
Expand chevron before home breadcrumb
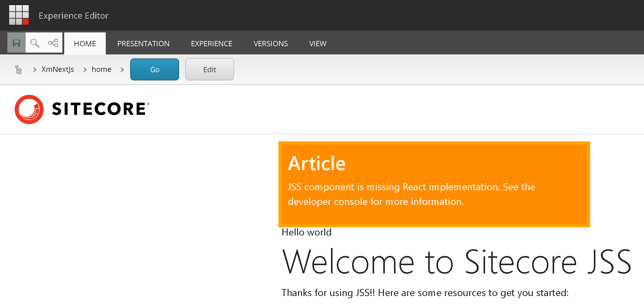[x=85, y=70]
